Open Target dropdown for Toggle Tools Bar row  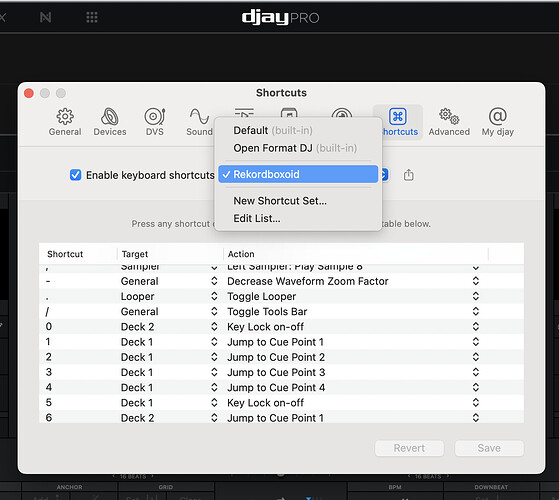tap(214, 311)
